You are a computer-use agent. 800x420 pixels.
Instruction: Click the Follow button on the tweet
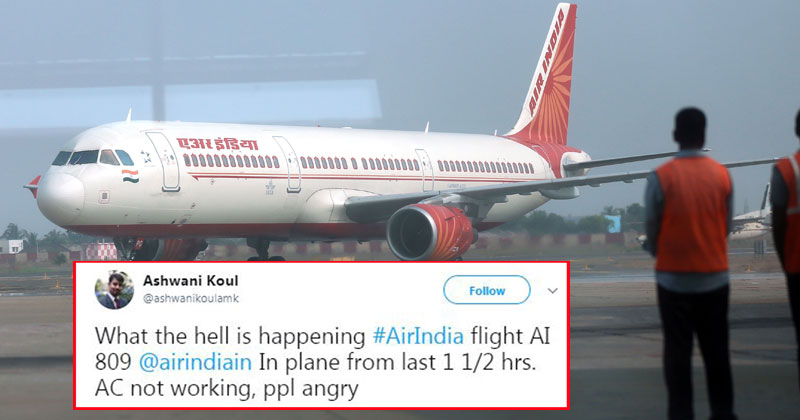pyautogui.click(x=487, y=290)
